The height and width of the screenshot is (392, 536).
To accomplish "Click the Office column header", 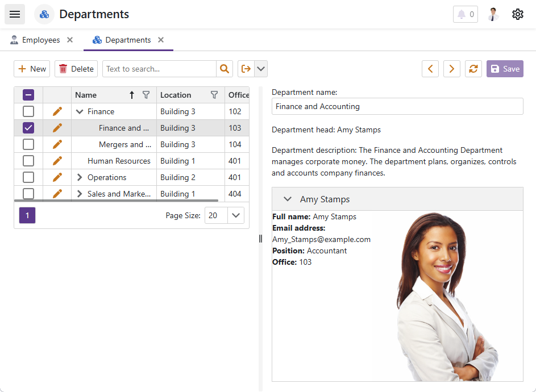I will click(x=238, y=95).
